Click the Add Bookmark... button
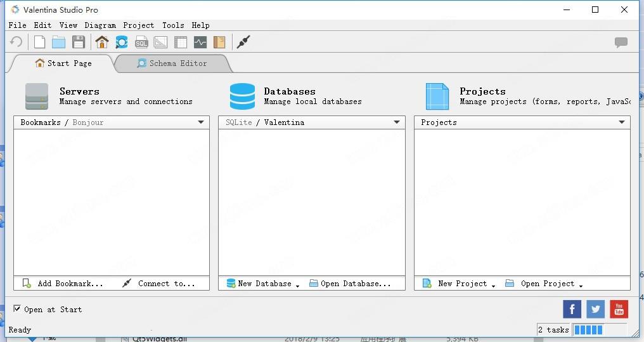Viewport: 644px width, 342px height. coord(62,283)
